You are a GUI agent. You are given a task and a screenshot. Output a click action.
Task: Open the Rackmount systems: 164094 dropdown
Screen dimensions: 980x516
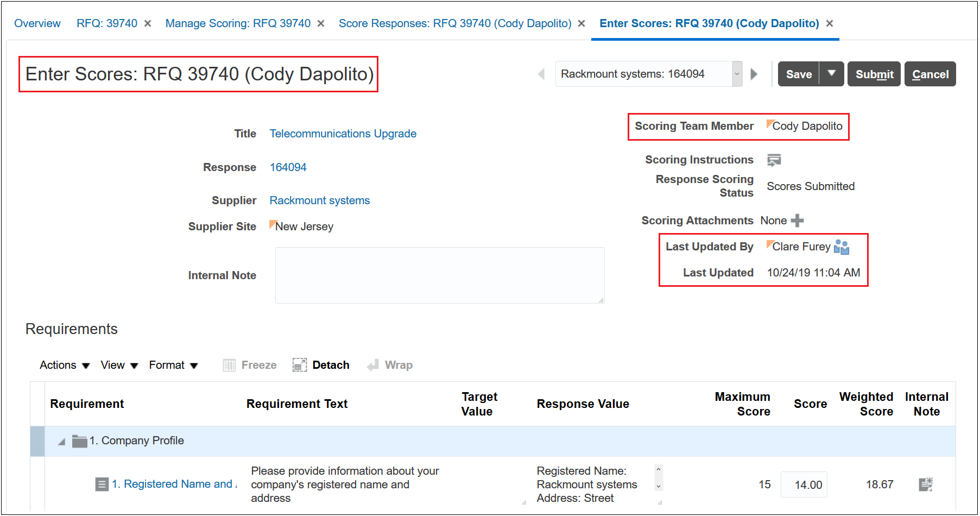[x=737, y=74]
